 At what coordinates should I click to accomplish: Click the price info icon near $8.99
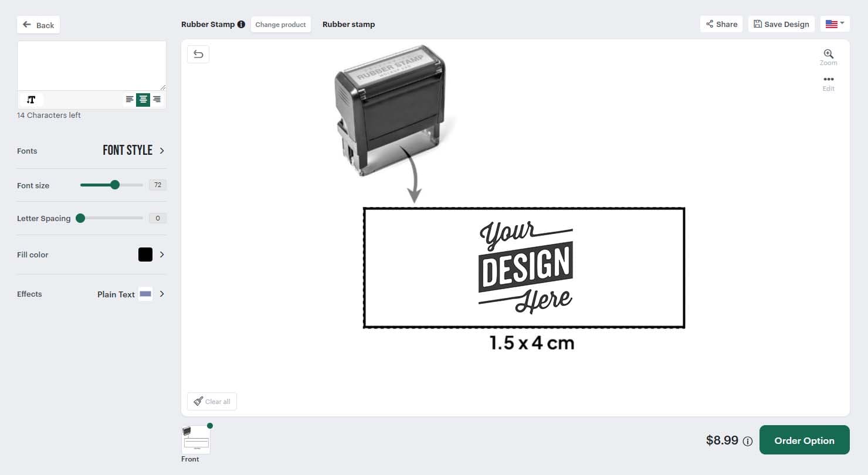coord(747,442)
